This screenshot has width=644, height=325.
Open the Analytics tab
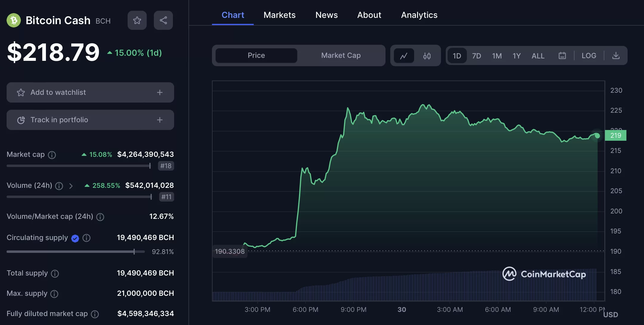pos(419,15)
